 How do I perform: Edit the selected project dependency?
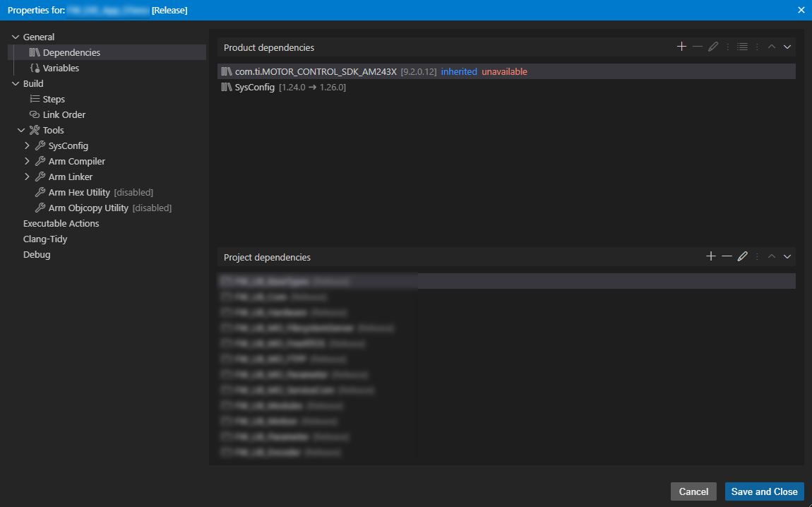(742, 256)
